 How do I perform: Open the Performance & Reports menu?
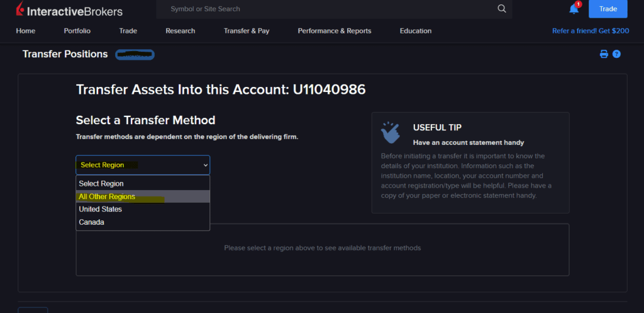[335, 31]
